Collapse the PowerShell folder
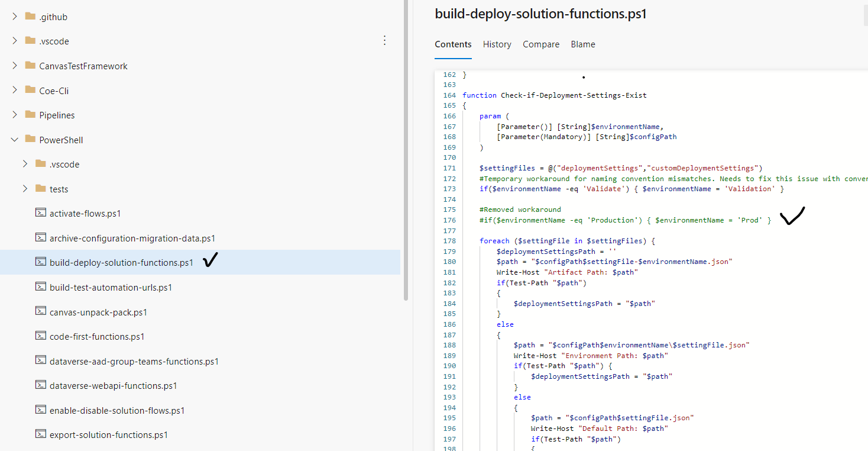The image size is (868, 451). click(x=14, y=139)
